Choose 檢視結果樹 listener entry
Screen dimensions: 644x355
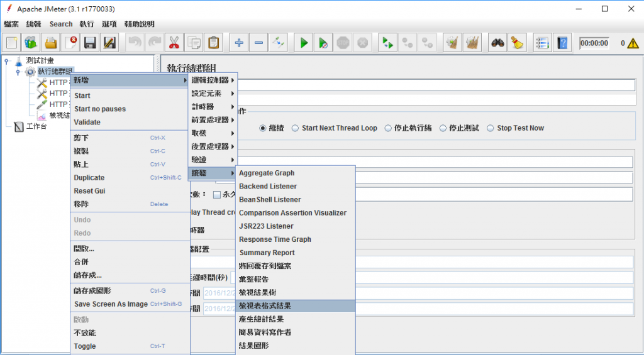pyautogui.click(x=296, y=293)
